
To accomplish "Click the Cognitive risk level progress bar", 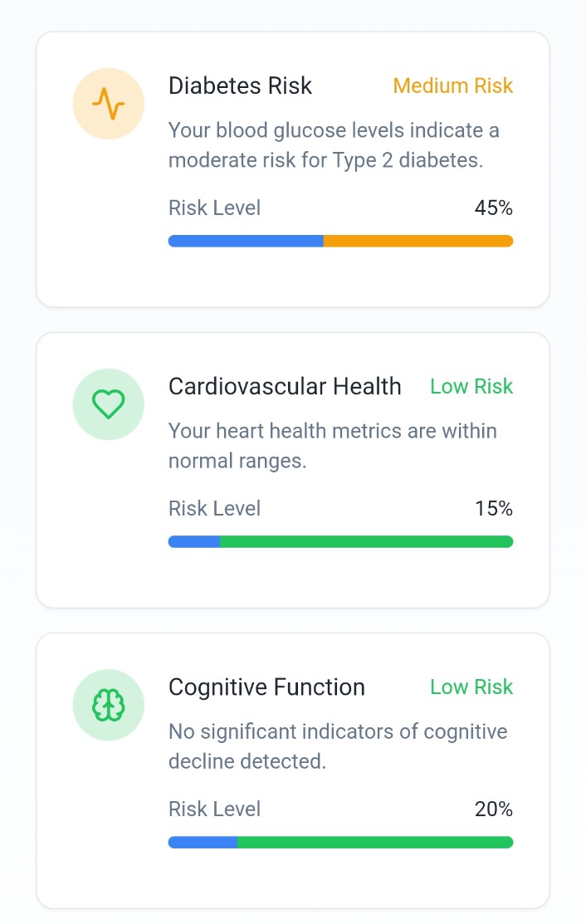I will pos(340,842).
